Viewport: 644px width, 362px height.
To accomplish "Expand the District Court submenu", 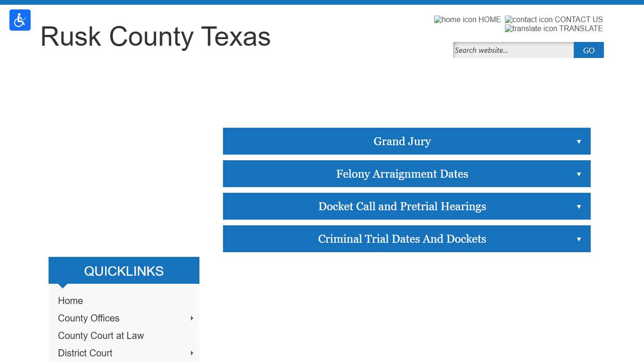I will (x=191, y=353).
